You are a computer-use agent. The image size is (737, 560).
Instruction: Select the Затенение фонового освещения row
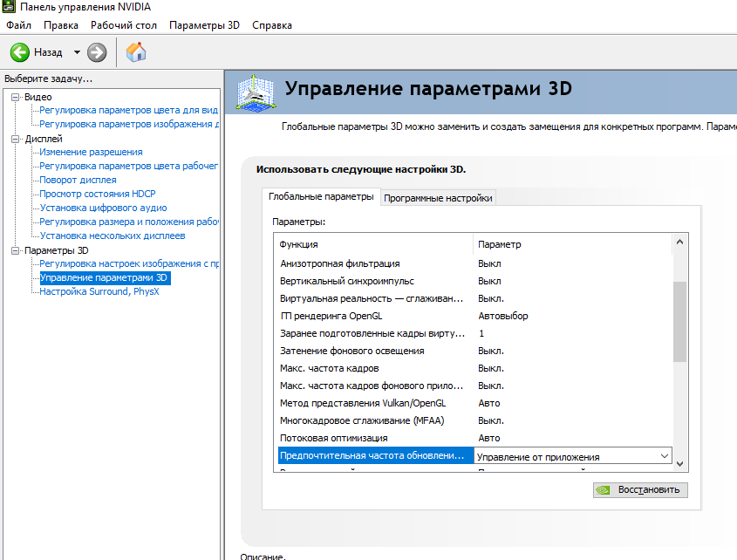point(474,351)
